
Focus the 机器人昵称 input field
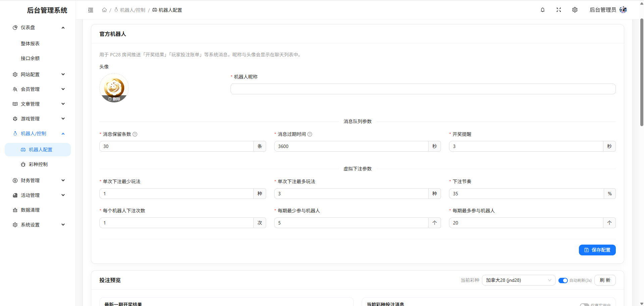(423, 89)
